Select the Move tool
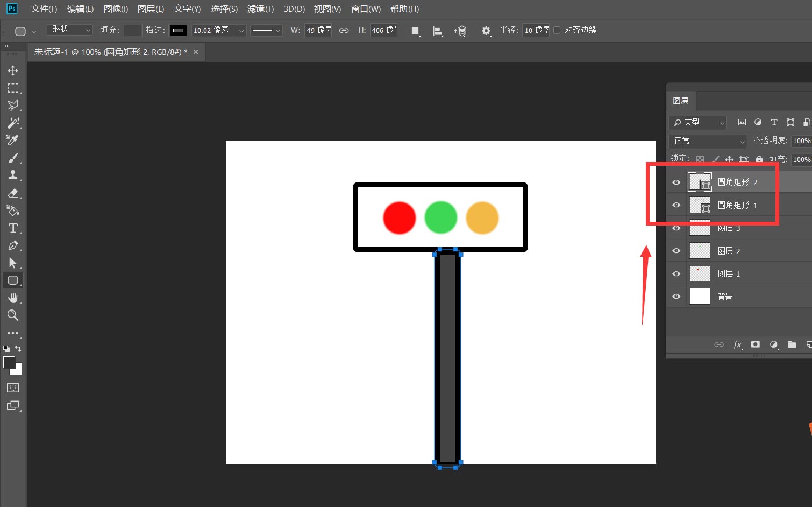Image resolution: width=812 pixels, height=507 pixels. 13,71
